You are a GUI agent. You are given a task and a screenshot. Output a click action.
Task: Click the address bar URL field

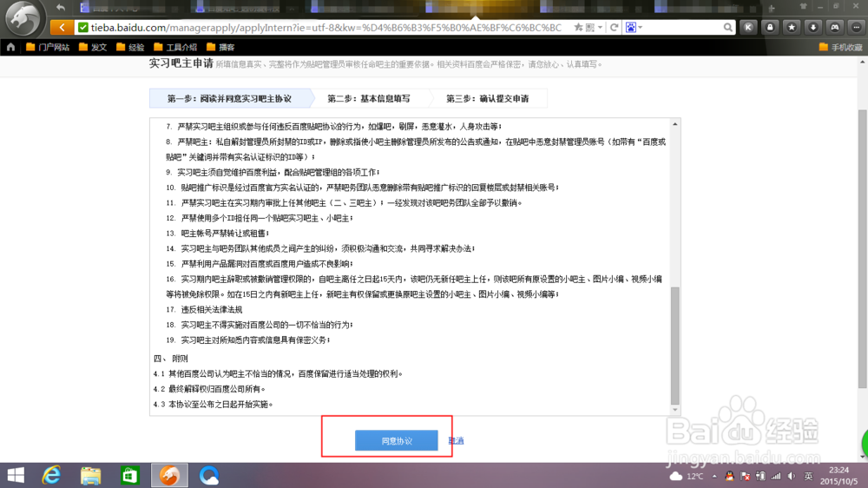(x=326, y=27)
